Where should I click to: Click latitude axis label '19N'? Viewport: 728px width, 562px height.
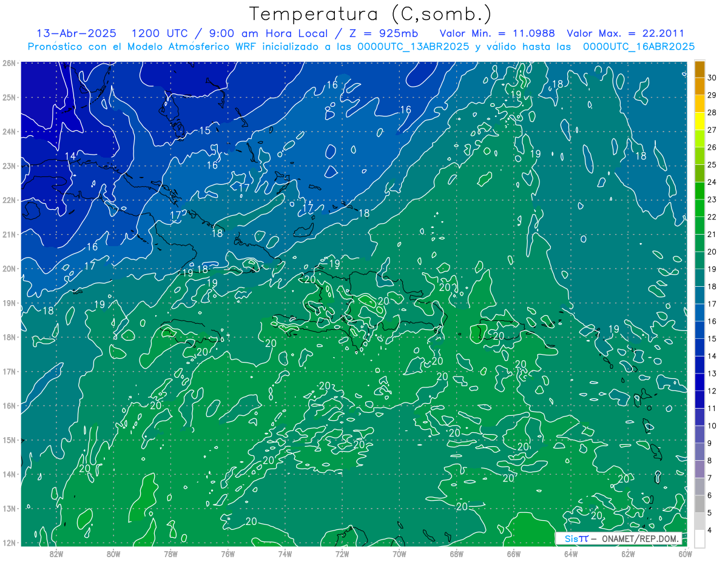coord(9,303)
